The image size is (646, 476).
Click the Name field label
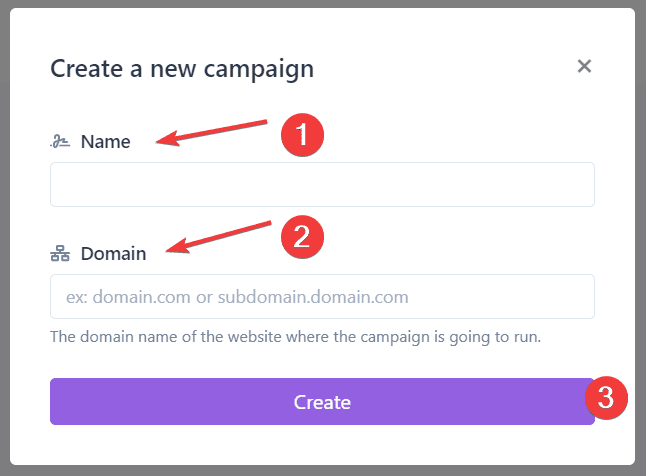point(105,142)
